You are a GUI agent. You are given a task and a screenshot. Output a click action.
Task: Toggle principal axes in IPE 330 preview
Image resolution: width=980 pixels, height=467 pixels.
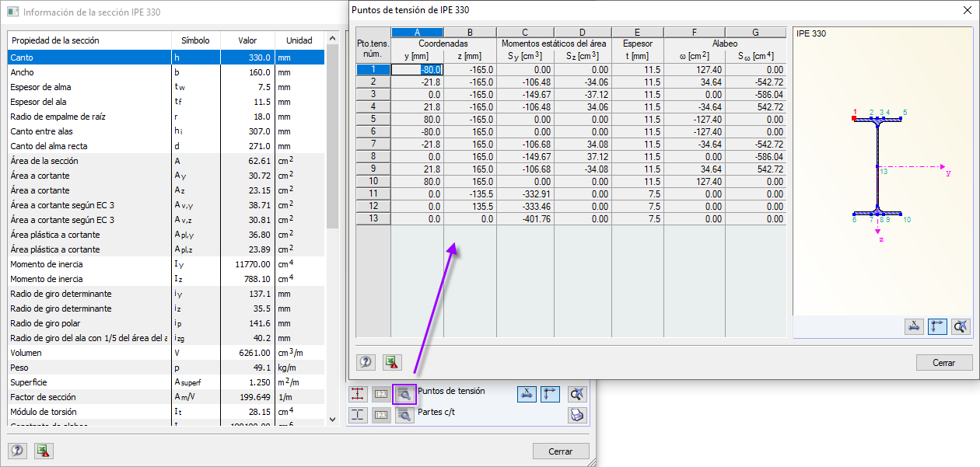tap(938, 326)
